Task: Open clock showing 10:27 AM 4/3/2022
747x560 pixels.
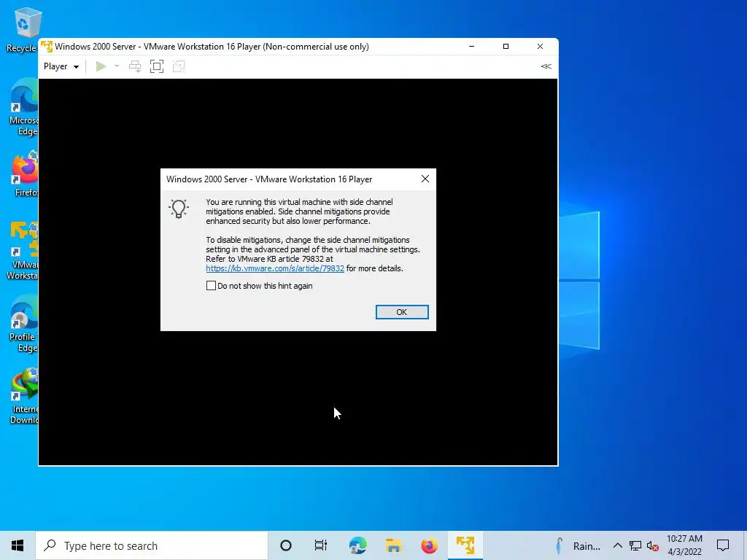Action: 684,545
